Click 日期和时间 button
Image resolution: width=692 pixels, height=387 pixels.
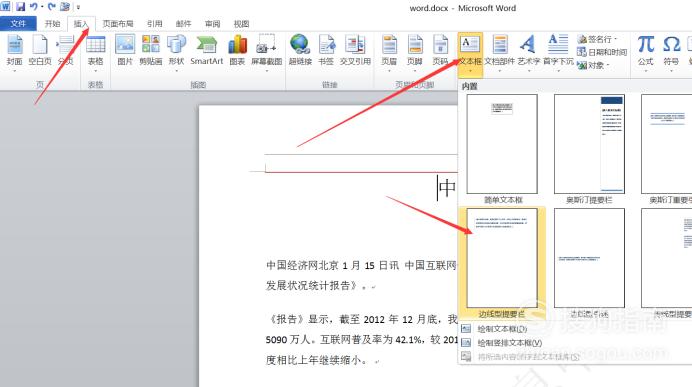[x=602, y=52]
